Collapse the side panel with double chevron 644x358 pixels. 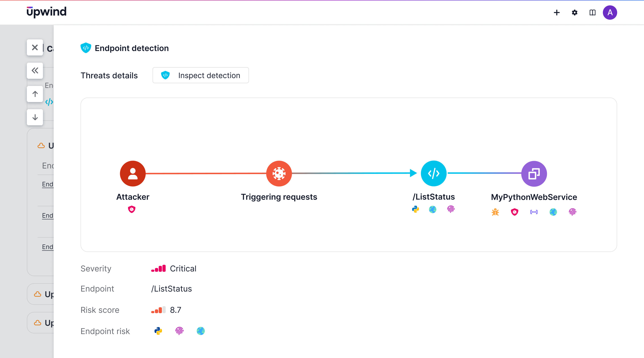(x=35, y=70)
